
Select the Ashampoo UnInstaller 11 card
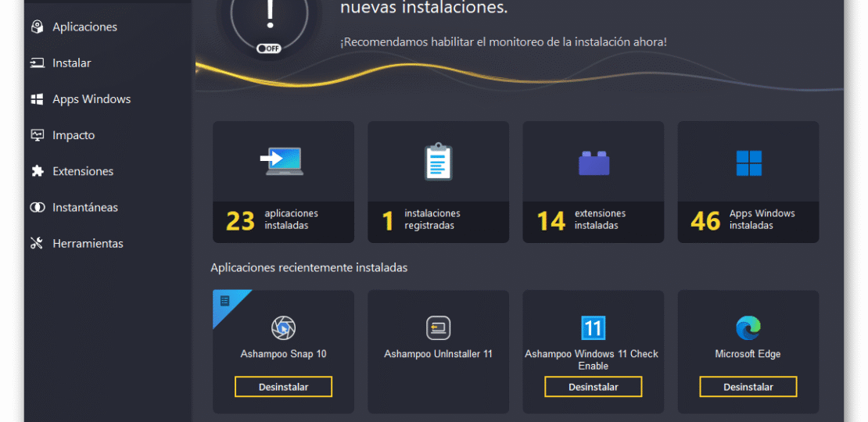[x=439, y=352]
